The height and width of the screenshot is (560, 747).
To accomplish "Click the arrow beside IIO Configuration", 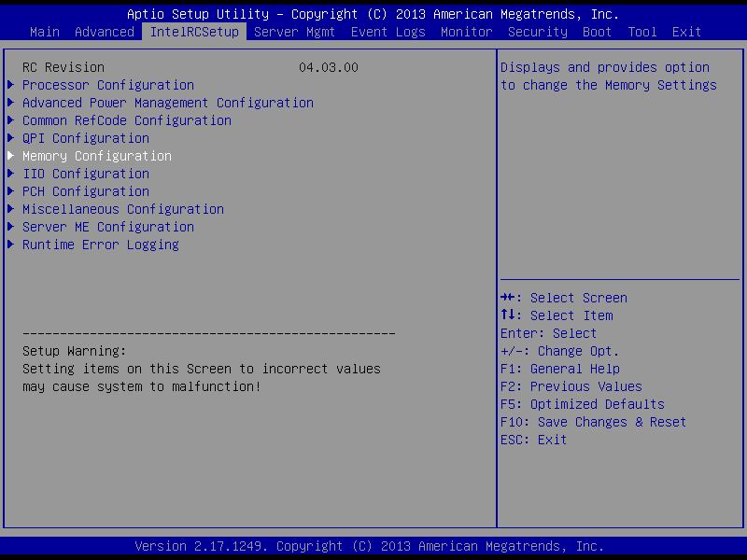I will click(x=10, y=174).
